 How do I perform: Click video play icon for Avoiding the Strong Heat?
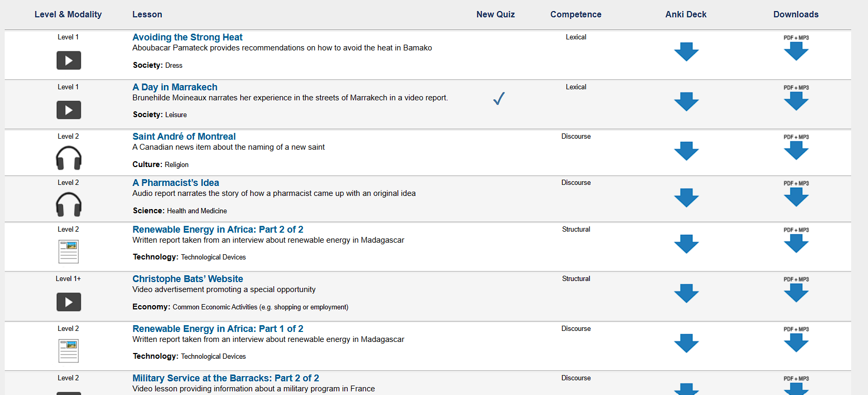point(69,60)
